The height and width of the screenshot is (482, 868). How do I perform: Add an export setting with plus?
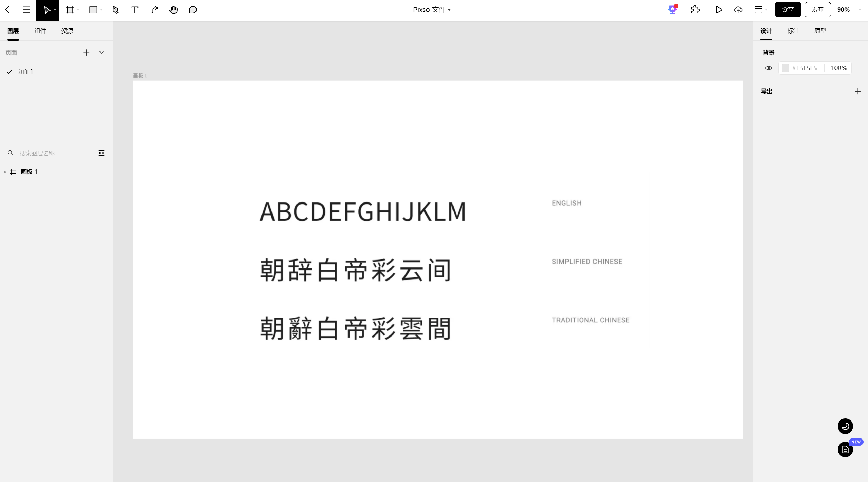coord(858,91)
